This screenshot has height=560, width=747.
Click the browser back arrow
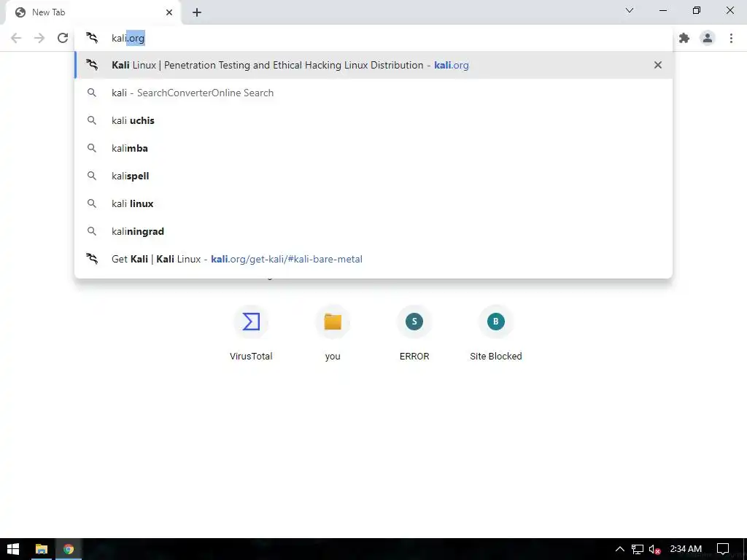(16, 38)
